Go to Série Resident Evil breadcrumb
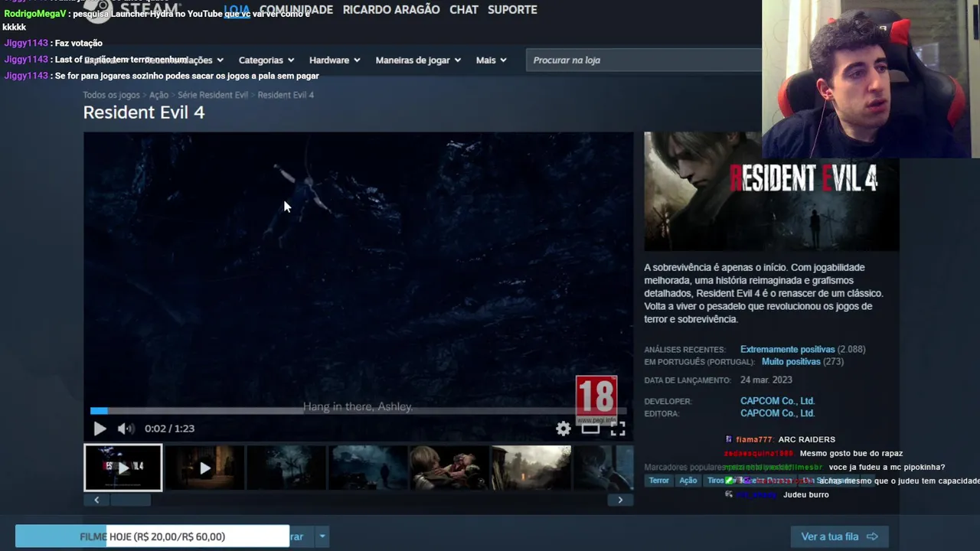The image size is (980, 551). click(x=213, y=95)
